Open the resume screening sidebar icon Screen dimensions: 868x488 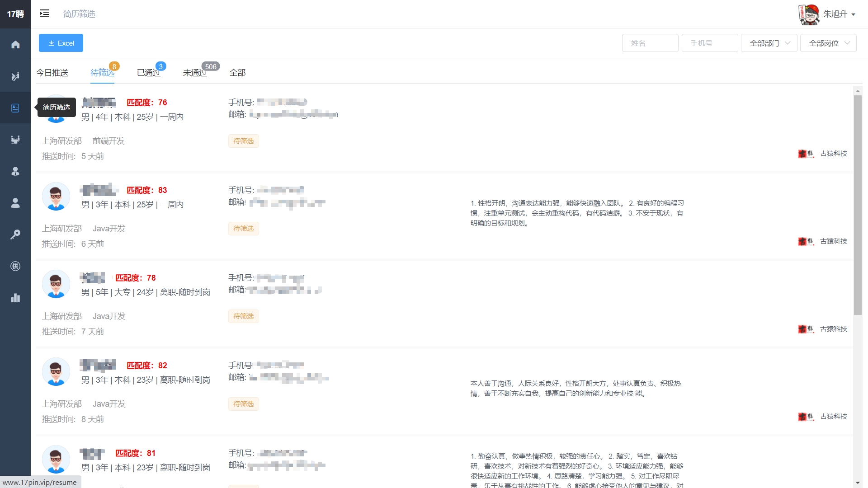click(15, 108)
